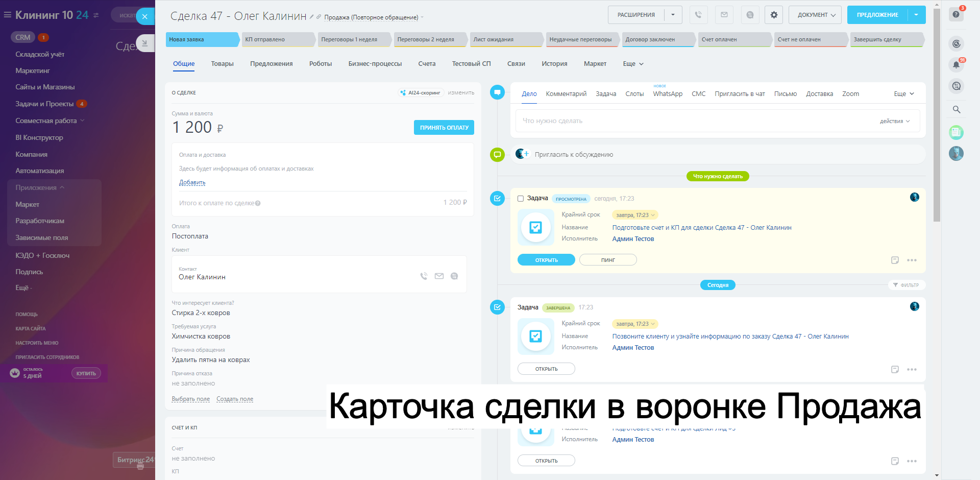Click the ПИНГ button

tap(608, 260)
